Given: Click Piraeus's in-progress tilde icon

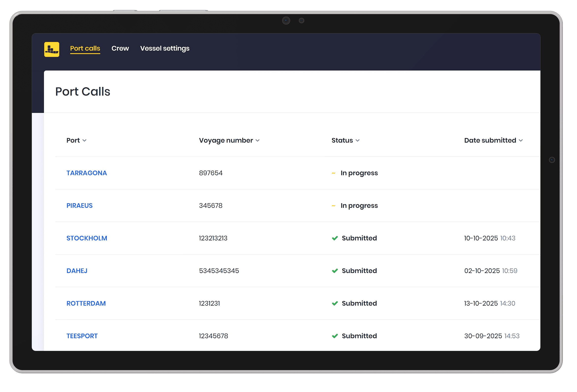Looking at the screenshot, I should click(333, 206).
